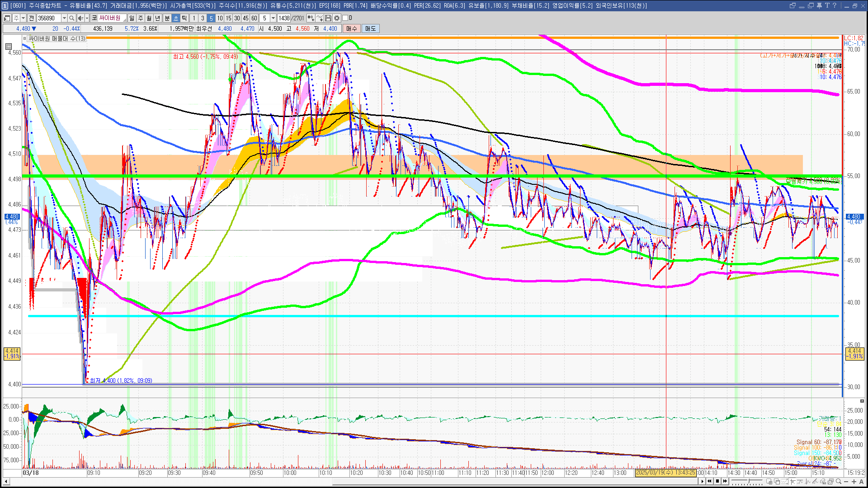Image resolution: width=868 pixels, height=488 pixels.
Task: Open the chart settings gear icon
Action: (337, 18)
